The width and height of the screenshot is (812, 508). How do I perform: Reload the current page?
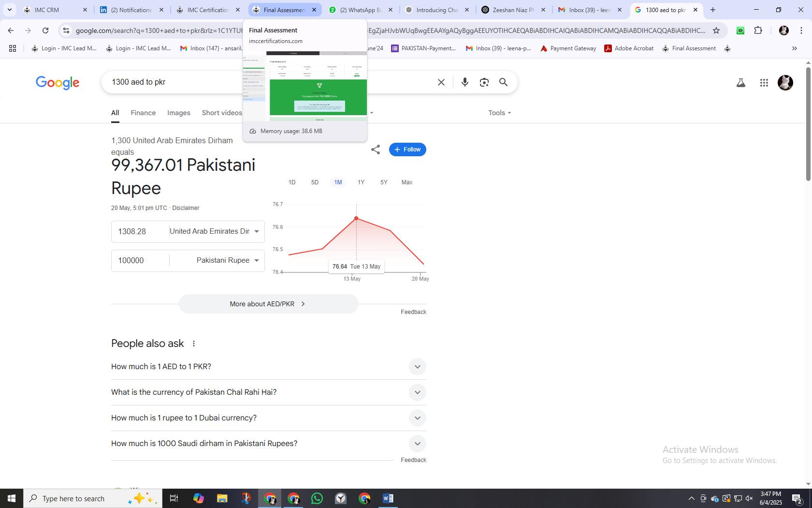45,30
